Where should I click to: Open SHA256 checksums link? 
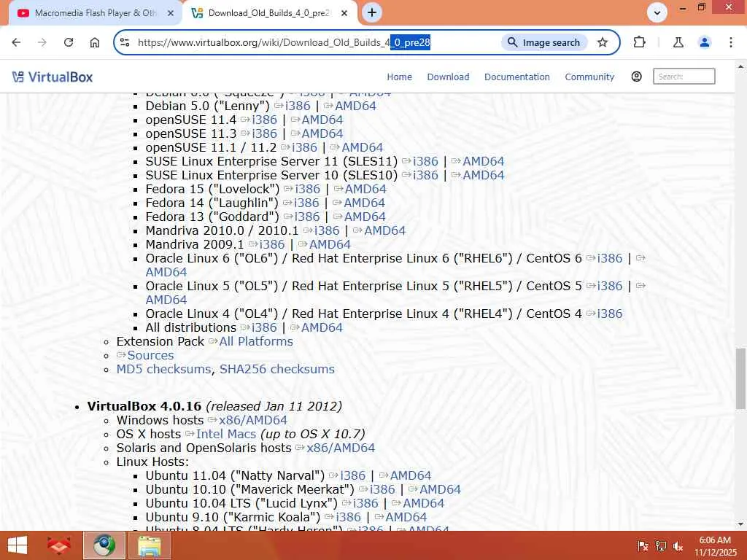click(x=276, y=368)
